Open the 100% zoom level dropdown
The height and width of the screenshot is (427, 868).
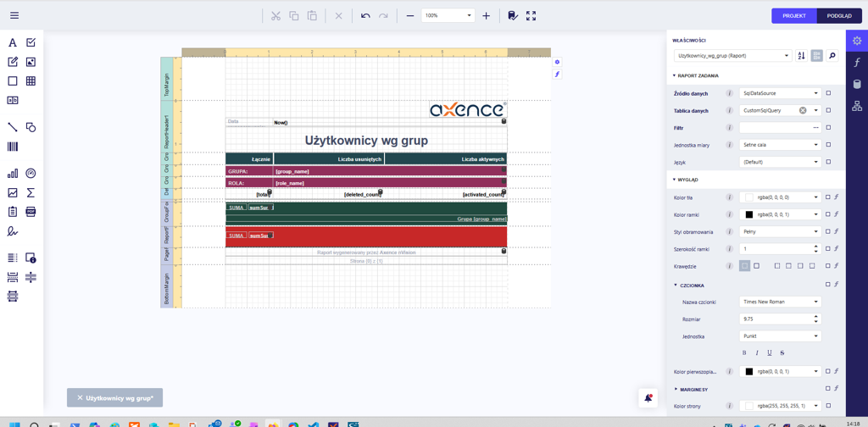(x=469, y=16)
